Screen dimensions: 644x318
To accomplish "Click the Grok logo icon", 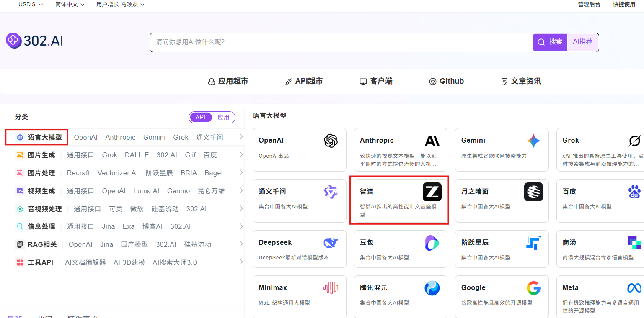I will (x=635, y=141).
